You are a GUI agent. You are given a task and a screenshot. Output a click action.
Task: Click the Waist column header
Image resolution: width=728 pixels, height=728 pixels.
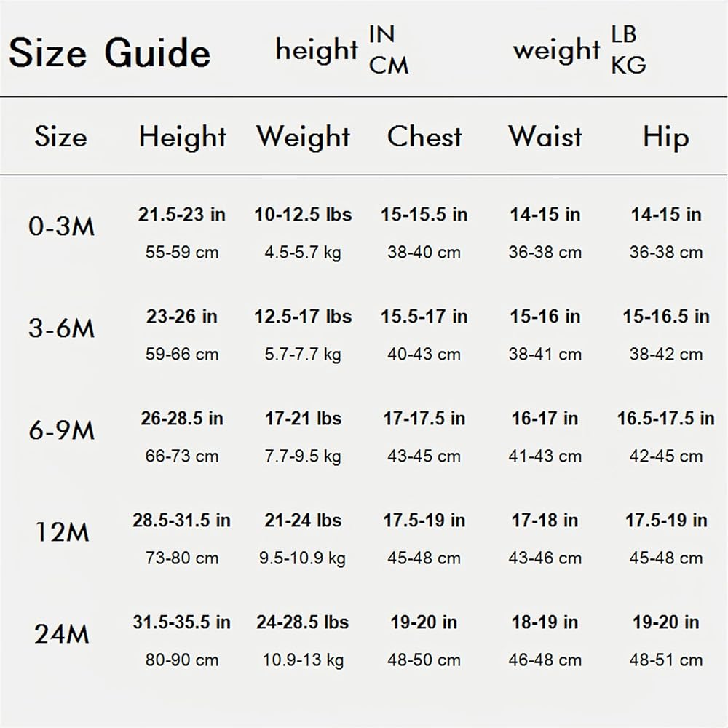pos(545,137)
